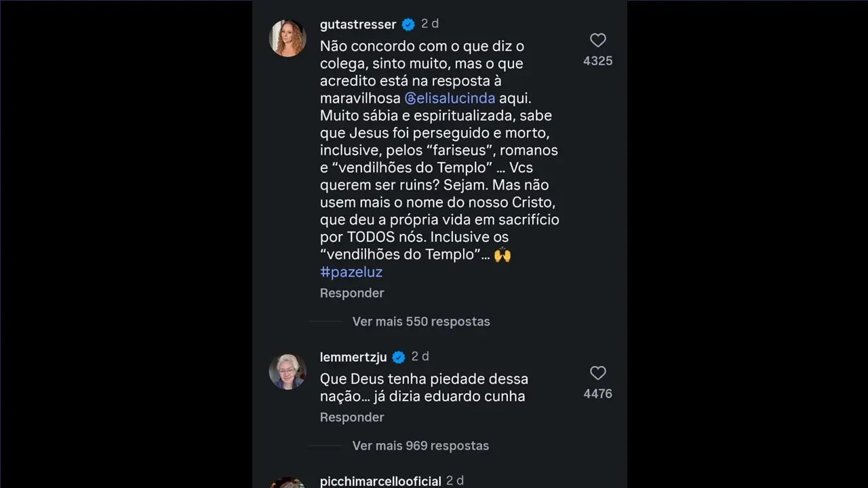Screen dimensions: 868x488
Task: Expand 'Ver mais 550 respostas' under gutastresser
Action: pyautogui.click(x=420, y=321)
